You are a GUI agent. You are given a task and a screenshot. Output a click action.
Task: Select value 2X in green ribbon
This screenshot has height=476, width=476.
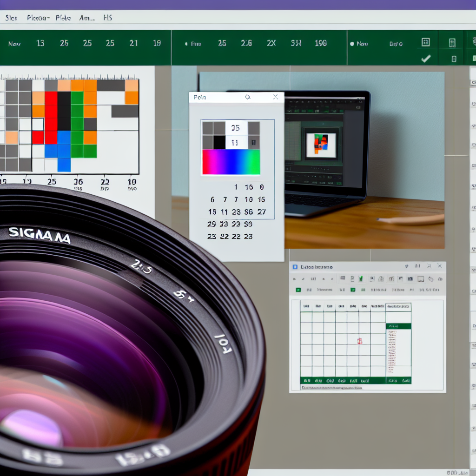click(271, 43)
